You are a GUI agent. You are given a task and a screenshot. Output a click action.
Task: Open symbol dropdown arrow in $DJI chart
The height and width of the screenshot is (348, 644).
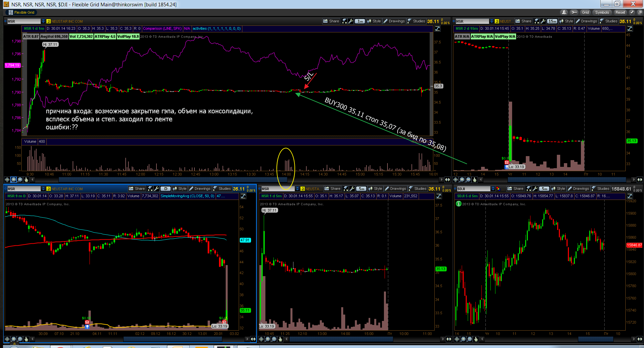pyautogui.click(x=493, y=189)
